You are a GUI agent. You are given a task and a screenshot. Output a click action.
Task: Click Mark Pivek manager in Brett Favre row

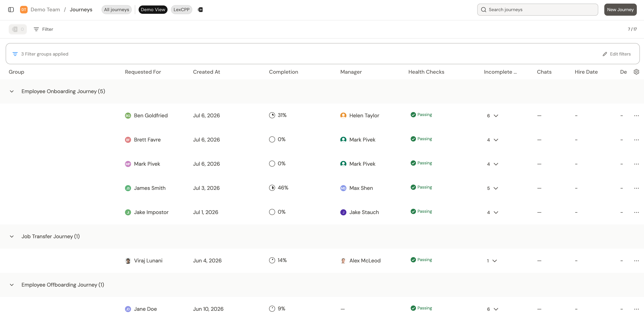tap(362, 140)
